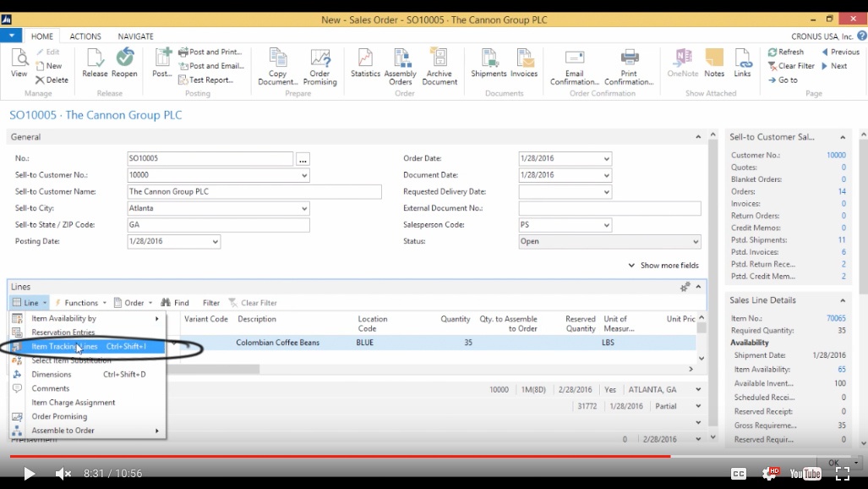Click Find in Lines toolbar
The height and width of the screenshot is (489, 868).
[x=175, y=303]
